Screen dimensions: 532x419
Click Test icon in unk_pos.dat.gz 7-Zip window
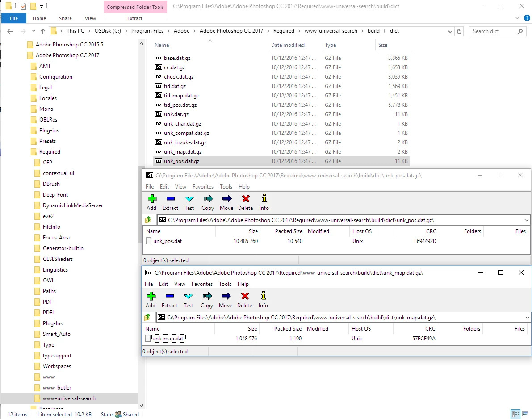pos(189,199)
